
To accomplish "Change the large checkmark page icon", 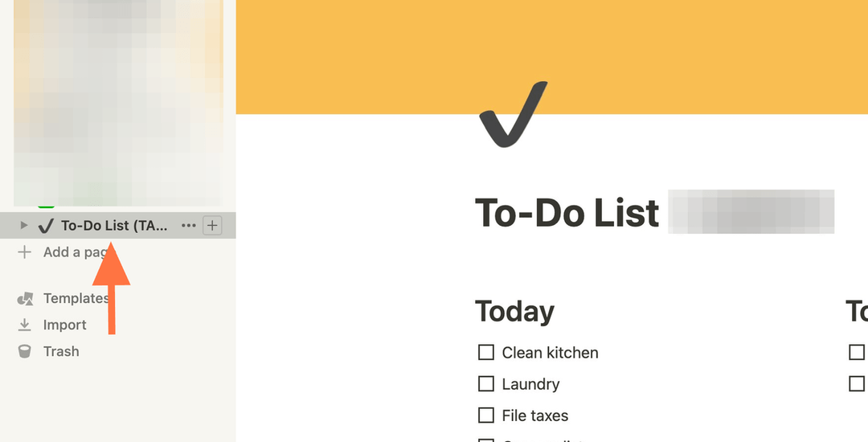I will click(x=513, y=114).
